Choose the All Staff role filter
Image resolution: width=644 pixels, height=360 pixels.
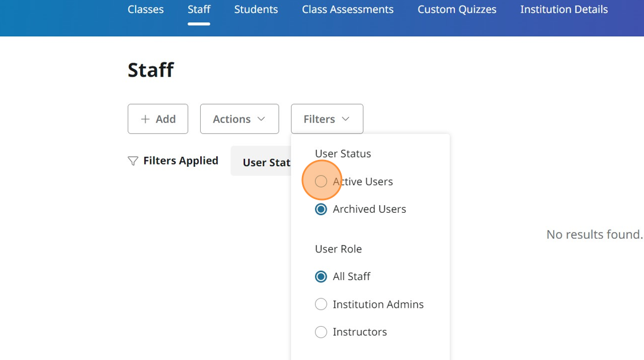[x=321, y=277]
